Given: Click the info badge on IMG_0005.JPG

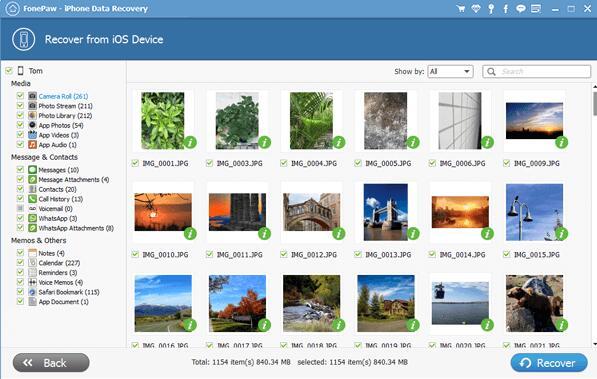Looking at the screenshot, I should [413, 142].
